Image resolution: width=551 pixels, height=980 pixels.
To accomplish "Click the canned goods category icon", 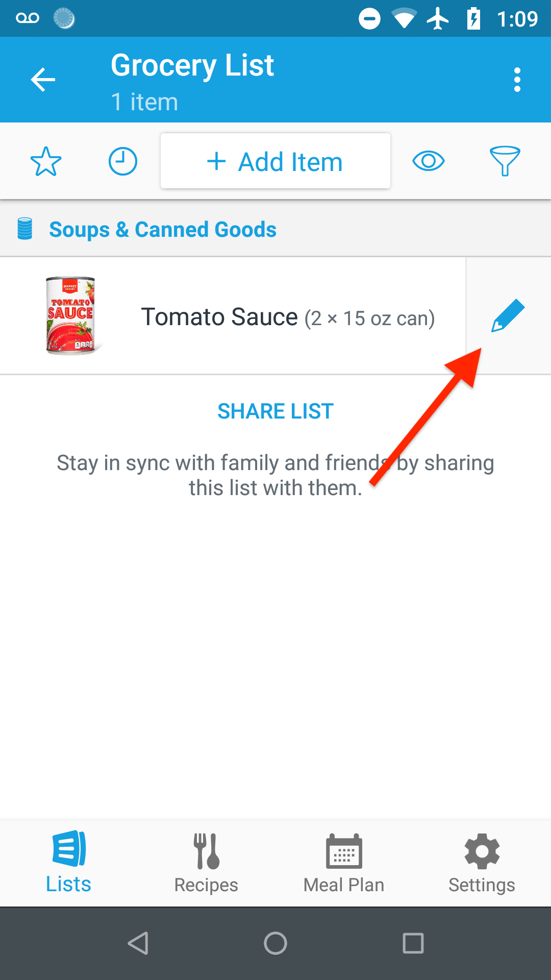I will 25,229.
